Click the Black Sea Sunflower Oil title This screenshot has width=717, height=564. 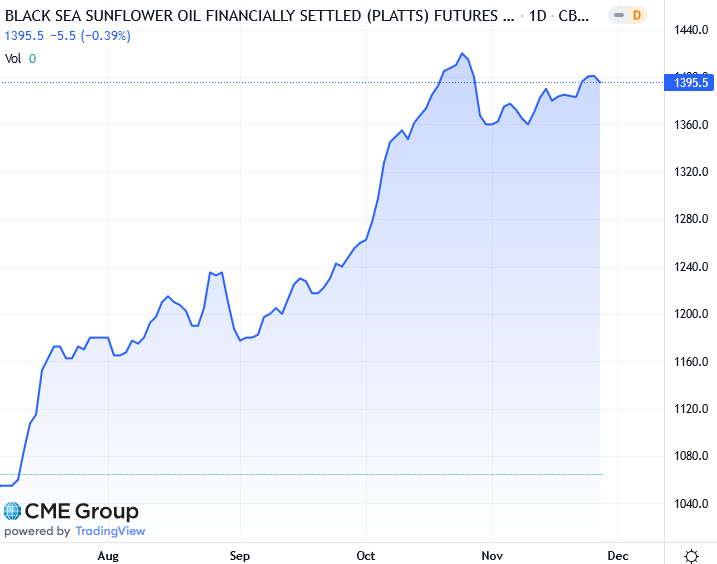click(253, 15)
